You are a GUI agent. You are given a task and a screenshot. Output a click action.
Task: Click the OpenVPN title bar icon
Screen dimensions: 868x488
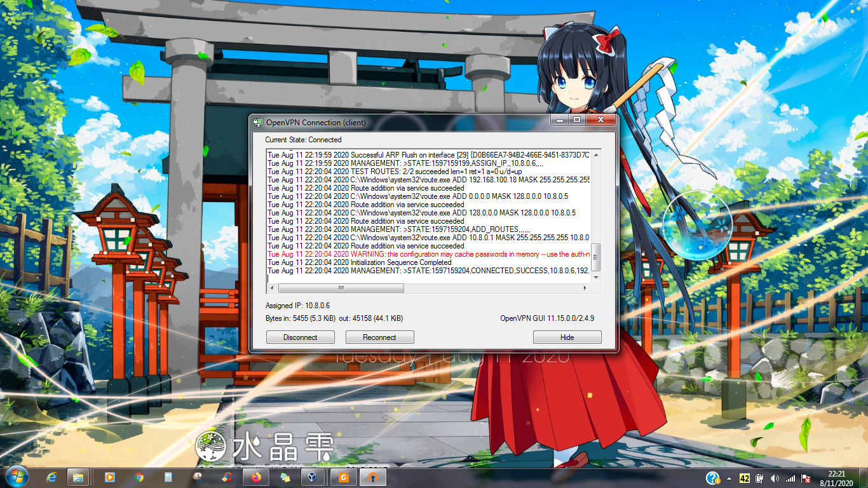click(258, 122)
